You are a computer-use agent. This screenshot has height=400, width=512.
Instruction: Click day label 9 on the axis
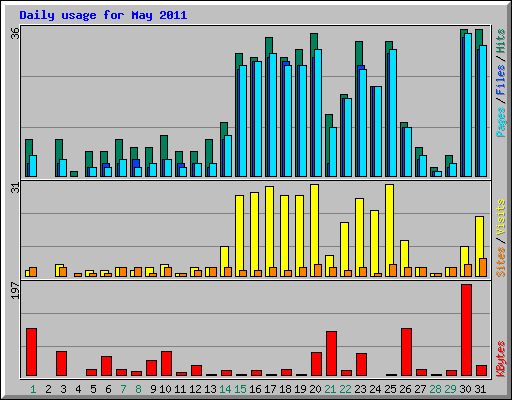pos(153,389)
